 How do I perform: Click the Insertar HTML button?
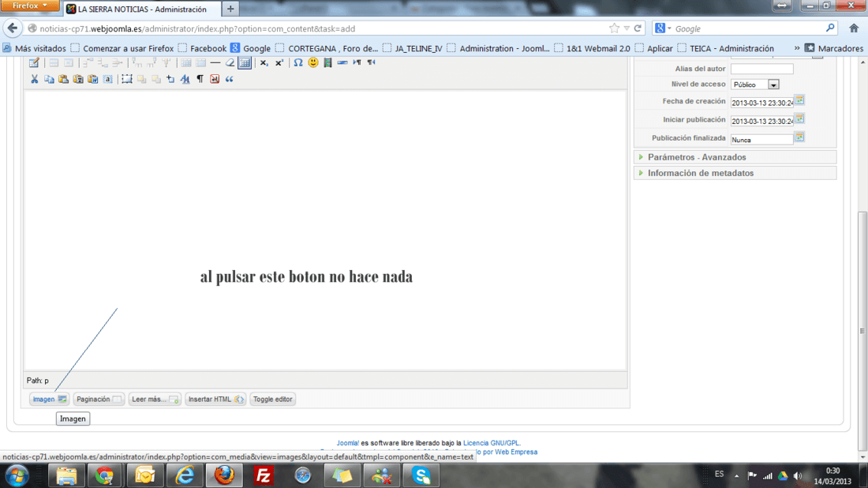click(x=215, y=400)
